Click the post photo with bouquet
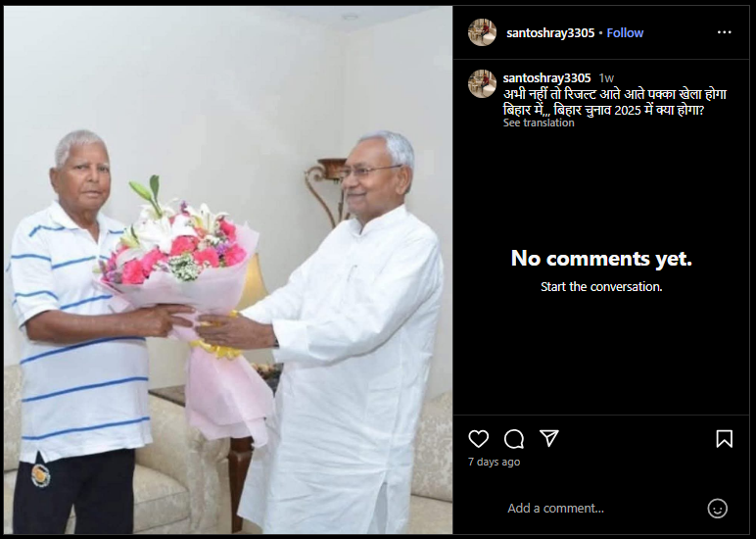The width and height of the screenshot is (756, 539). point(228,269)
